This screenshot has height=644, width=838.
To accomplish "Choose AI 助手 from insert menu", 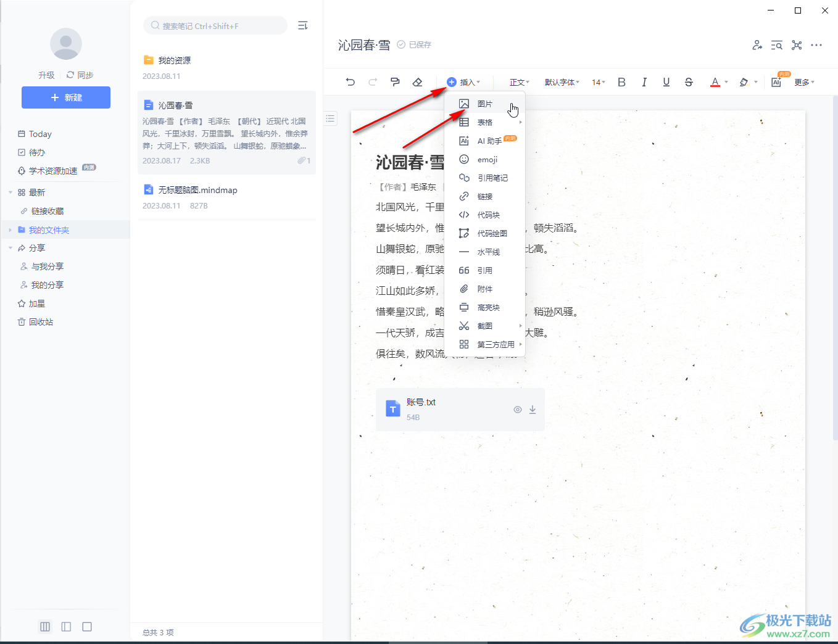I will tap(484, 141).
